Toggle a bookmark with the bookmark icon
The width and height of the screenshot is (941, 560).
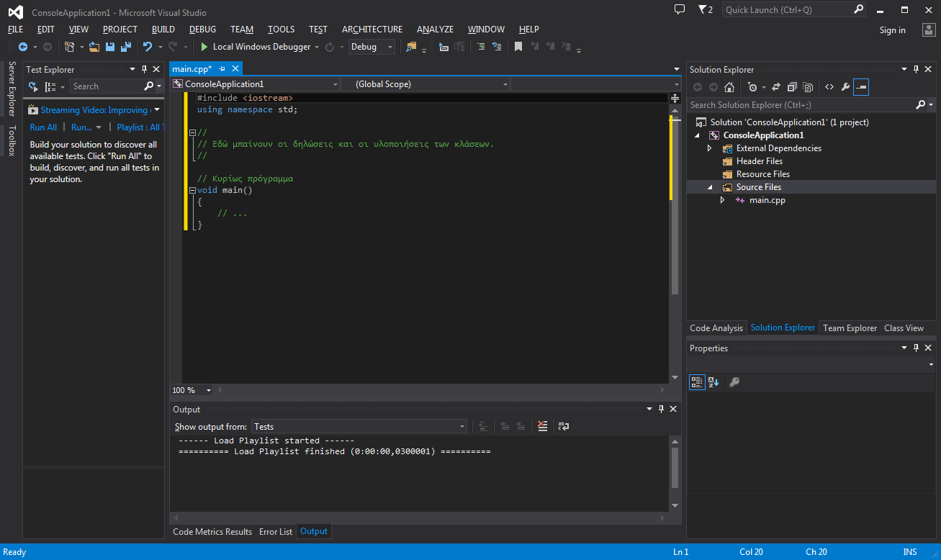(518, 47)
